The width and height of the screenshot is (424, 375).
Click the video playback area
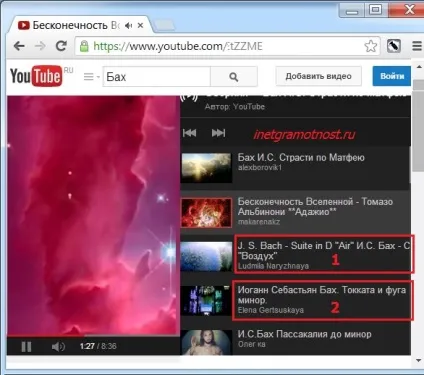tap(93, 215)
